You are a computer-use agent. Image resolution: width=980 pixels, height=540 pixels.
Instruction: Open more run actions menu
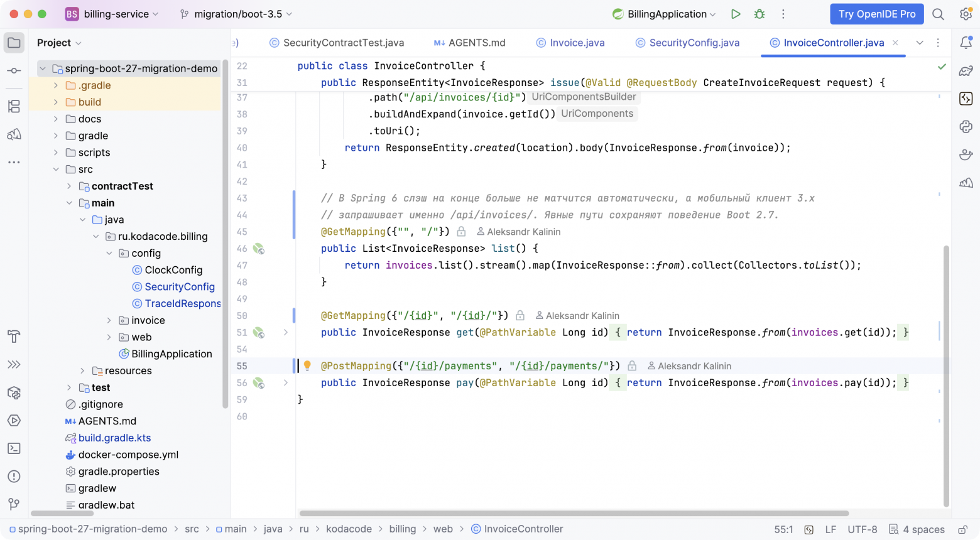click(783, 14)
